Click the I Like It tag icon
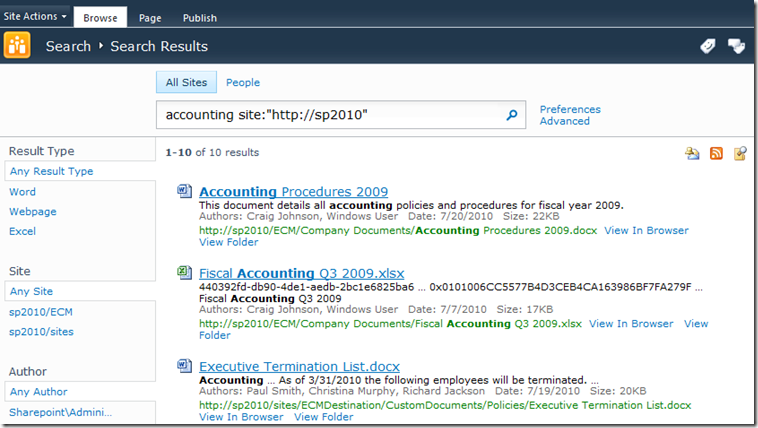 pyautogui.click(x=708, y=46)
